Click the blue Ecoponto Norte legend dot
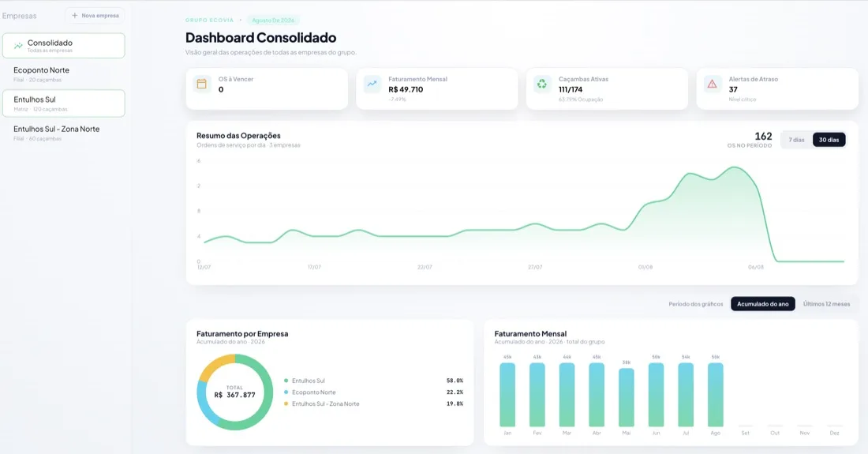The width and height of the screenshot is (868, 454). (286, 392)
